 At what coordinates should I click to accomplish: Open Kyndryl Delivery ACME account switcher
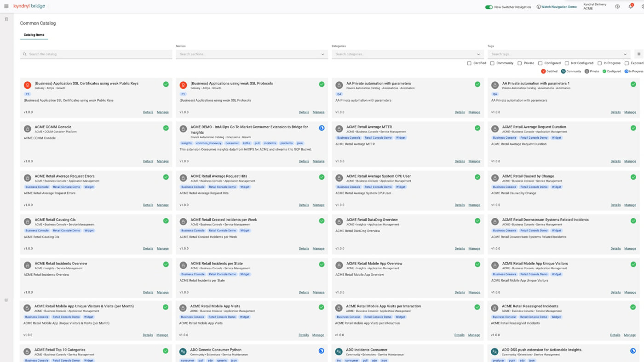595,6
